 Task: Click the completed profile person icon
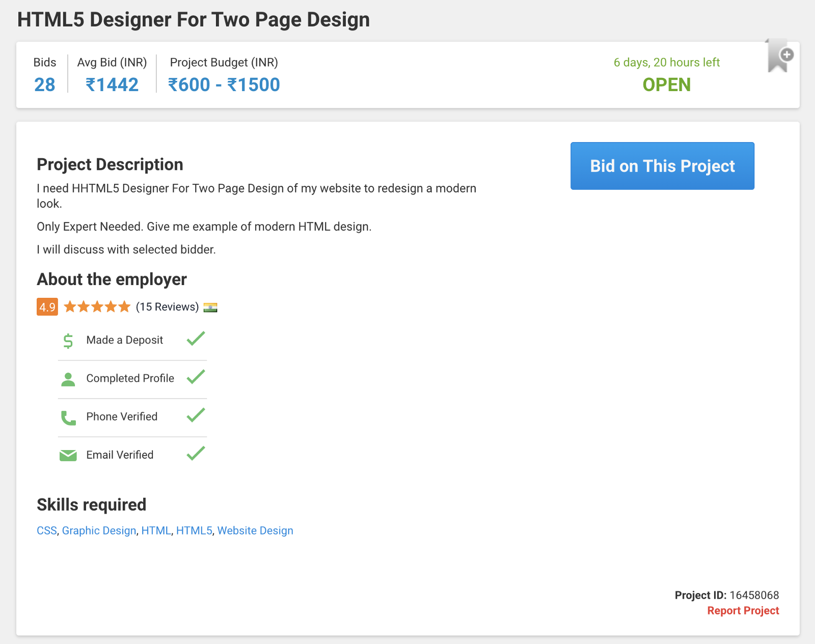(68, 379)
